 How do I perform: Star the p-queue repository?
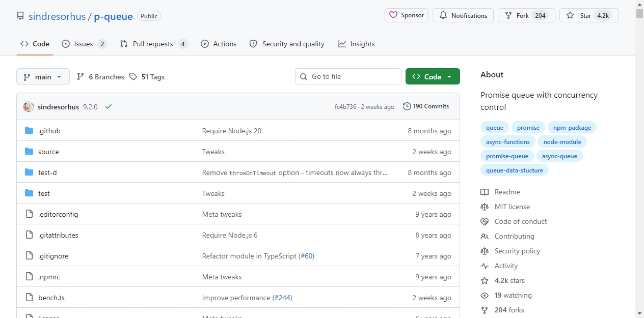(589, 15)
